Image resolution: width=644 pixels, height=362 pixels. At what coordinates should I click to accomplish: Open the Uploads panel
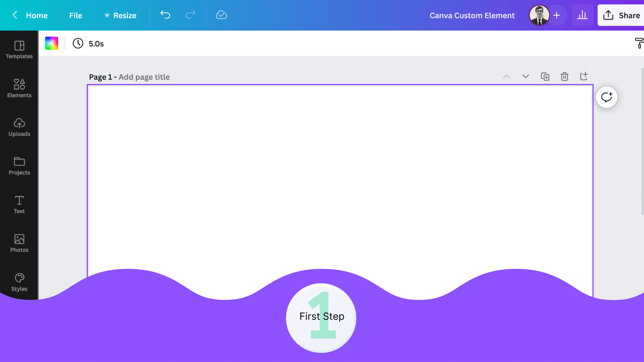(x=19, y=127)
